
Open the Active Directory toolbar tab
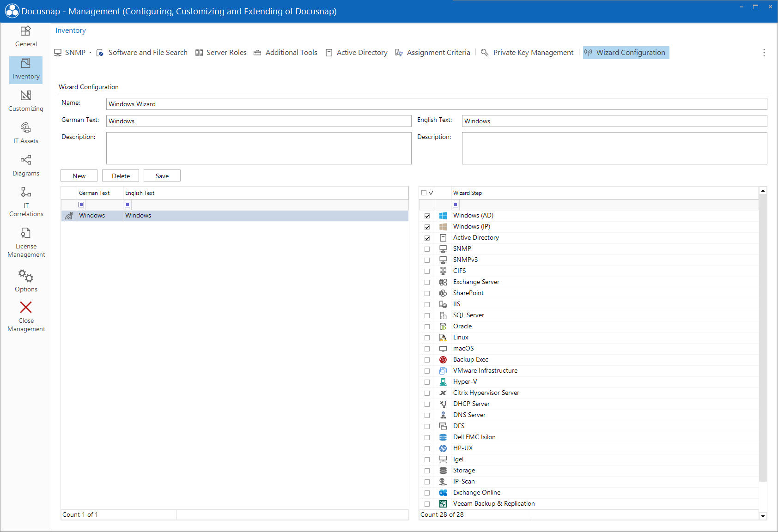357,53
